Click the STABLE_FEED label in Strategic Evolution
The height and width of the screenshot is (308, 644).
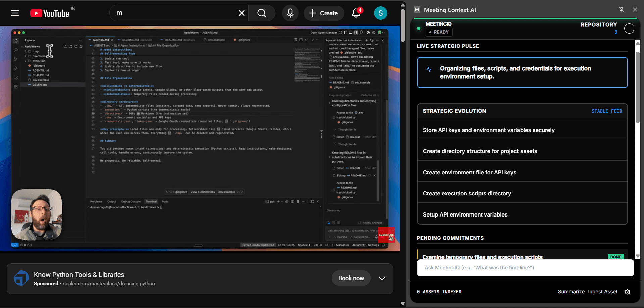coord(607,111)
